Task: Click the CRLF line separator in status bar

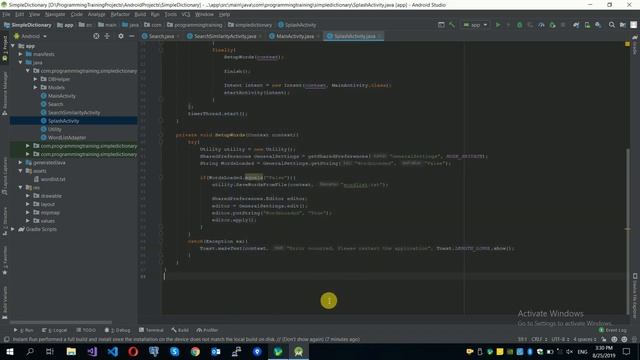Action: pyautogui.click(x=539, y=339)
